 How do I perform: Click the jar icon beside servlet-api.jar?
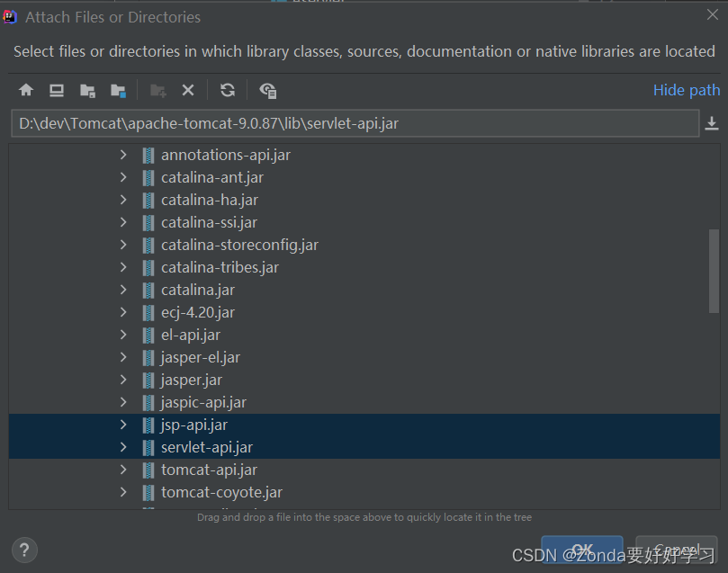click(148, 448)
